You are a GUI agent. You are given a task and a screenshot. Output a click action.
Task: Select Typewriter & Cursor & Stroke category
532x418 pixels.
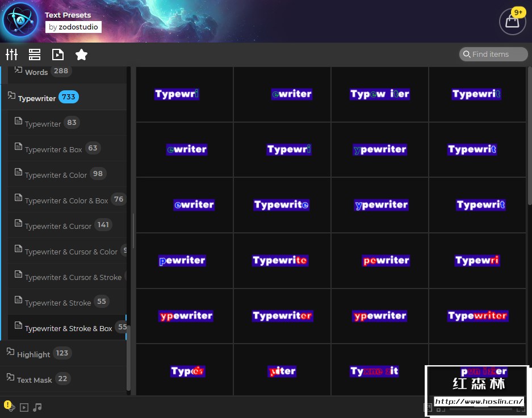coord(67,277)
